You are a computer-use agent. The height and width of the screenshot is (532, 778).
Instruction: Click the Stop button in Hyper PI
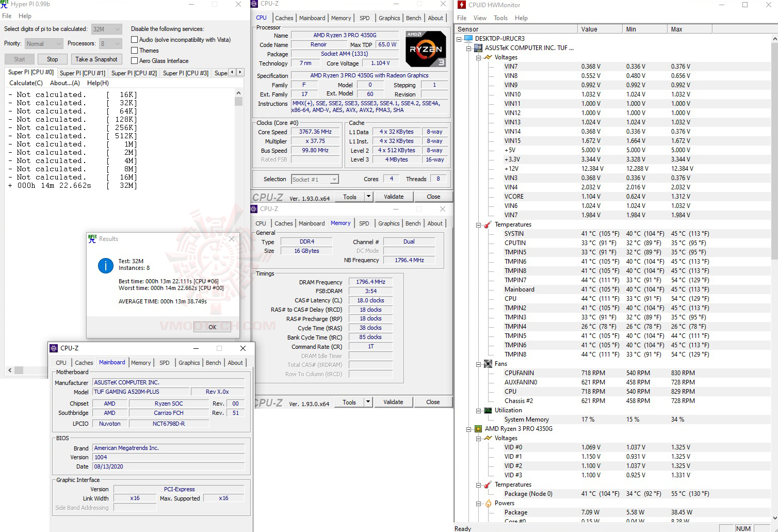pos(53,59)
